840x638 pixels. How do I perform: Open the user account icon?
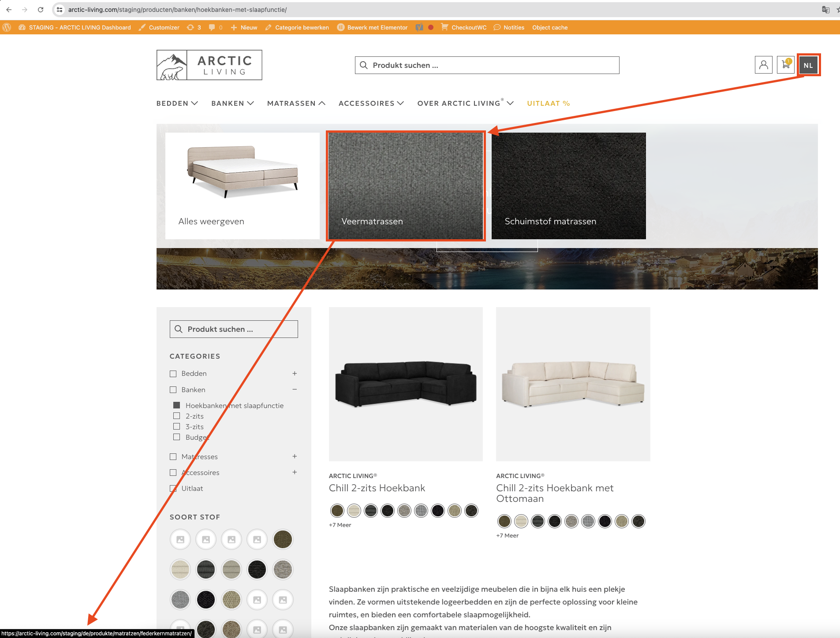763,65
